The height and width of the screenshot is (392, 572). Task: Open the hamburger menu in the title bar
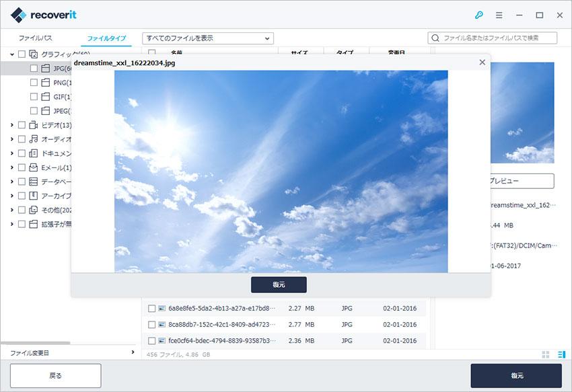point(499,15)
